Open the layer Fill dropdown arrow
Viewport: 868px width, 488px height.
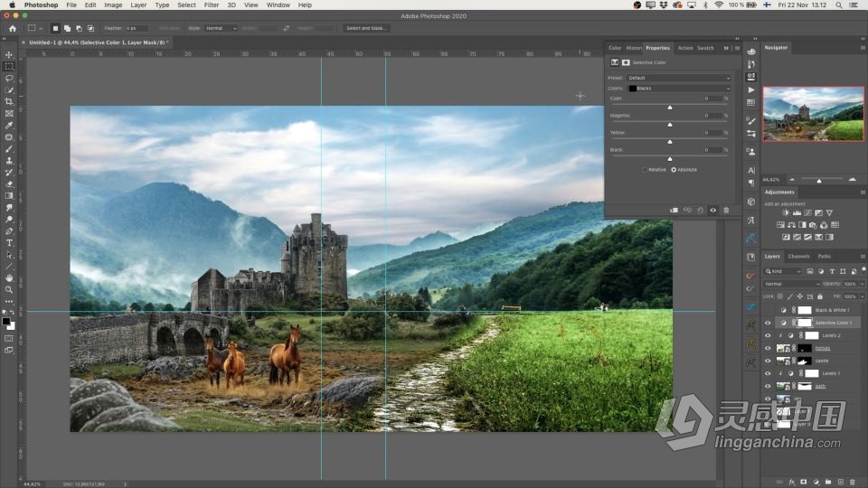[862, 296]
